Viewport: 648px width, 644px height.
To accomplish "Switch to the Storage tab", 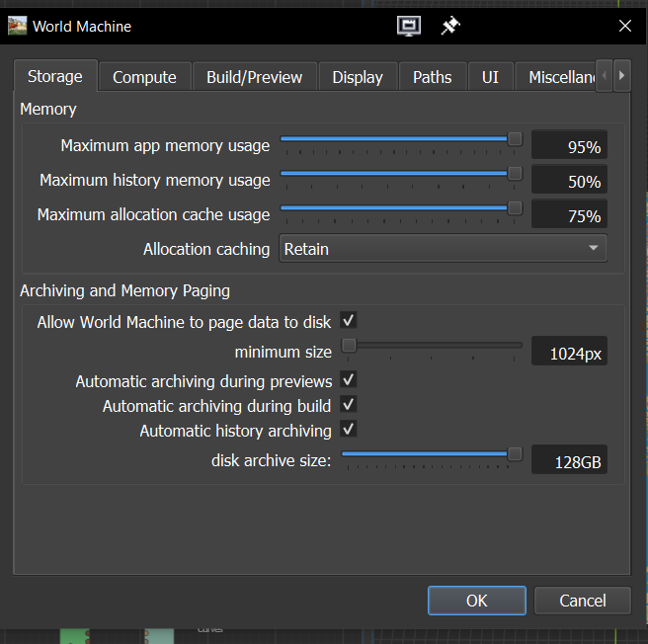I will click(55, 76).
